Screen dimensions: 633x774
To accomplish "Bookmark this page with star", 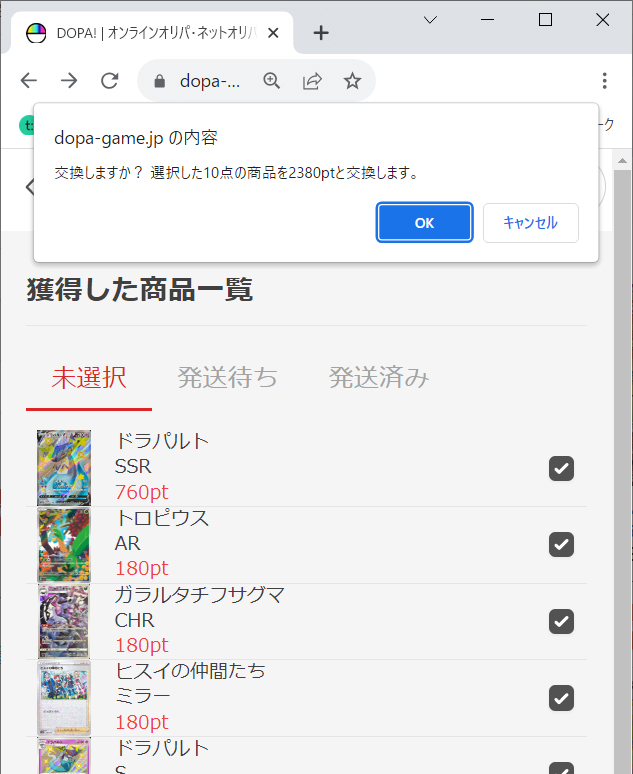I will pyautogui.click(x=352, y=80).
